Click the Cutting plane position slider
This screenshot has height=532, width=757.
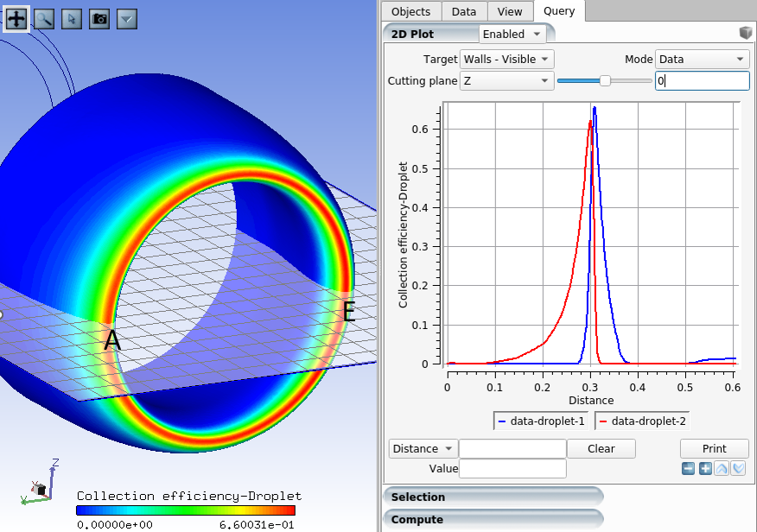tap(605, 80)
